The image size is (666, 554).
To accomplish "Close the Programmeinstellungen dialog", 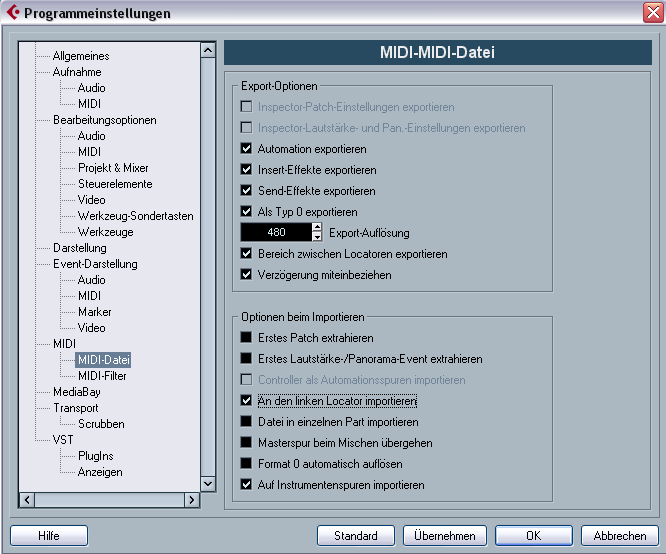I will [x=653, y=12].
